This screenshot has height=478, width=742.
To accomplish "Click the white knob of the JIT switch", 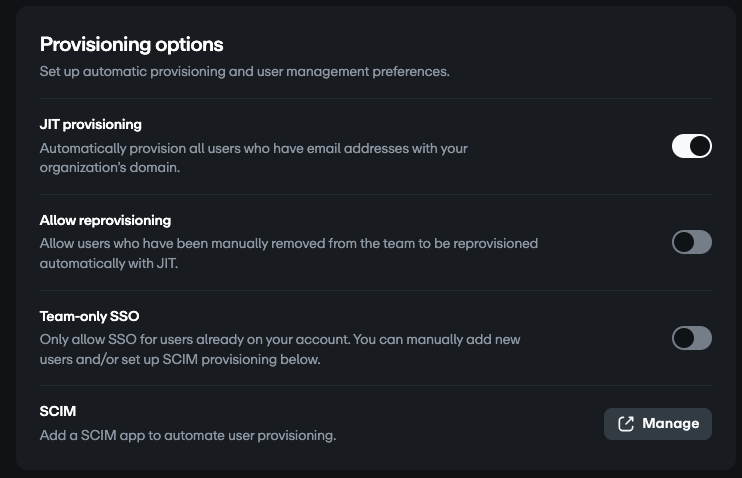I will click(700, 146).
